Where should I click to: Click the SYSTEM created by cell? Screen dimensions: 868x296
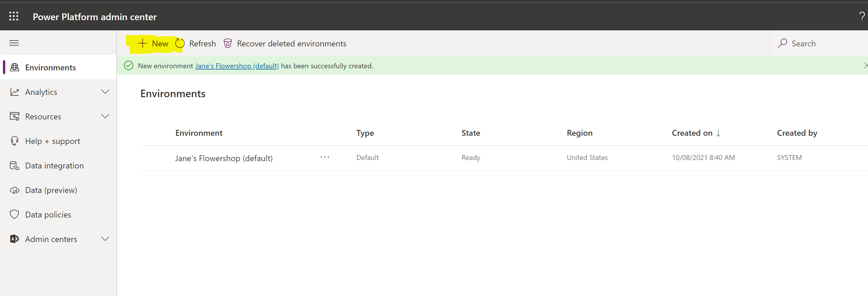[x=789, y=158]
